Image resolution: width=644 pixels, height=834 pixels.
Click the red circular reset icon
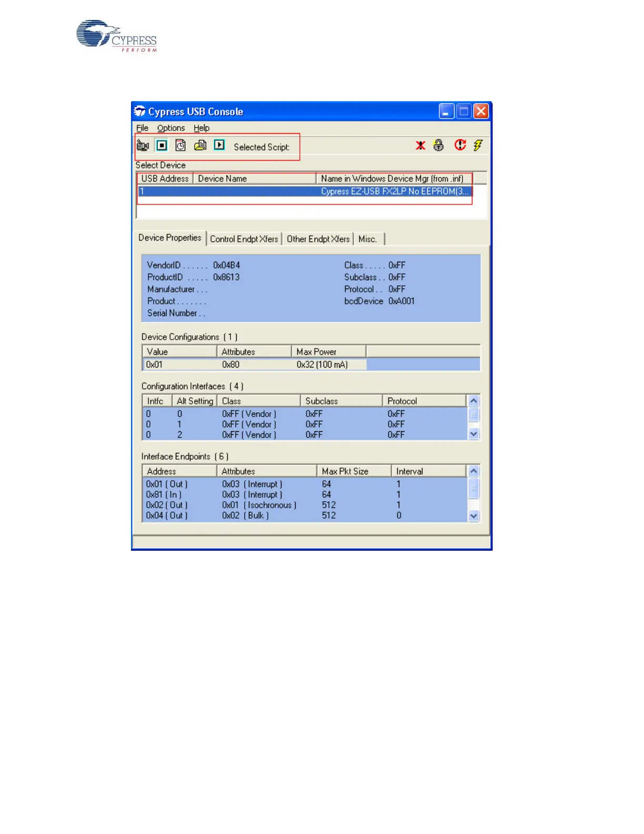pyautogui.click(x=460, y=145)
